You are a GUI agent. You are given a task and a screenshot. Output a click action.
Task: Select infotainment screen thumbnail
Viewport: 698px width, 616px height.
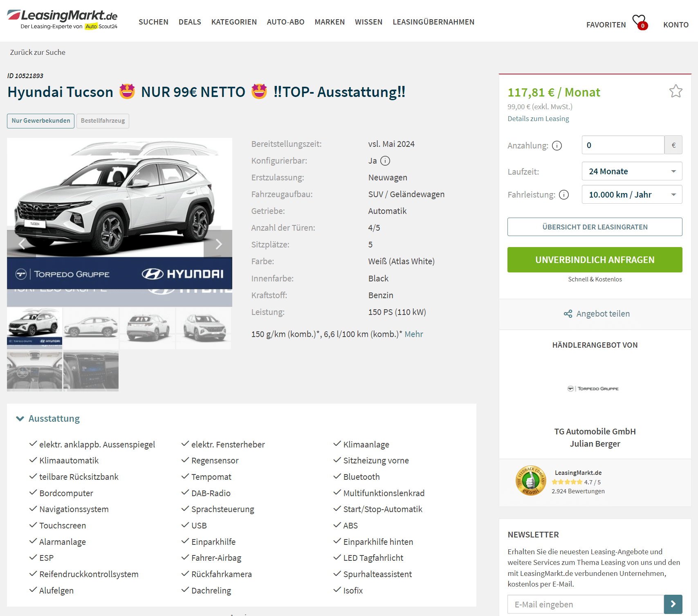coord(91,371)
